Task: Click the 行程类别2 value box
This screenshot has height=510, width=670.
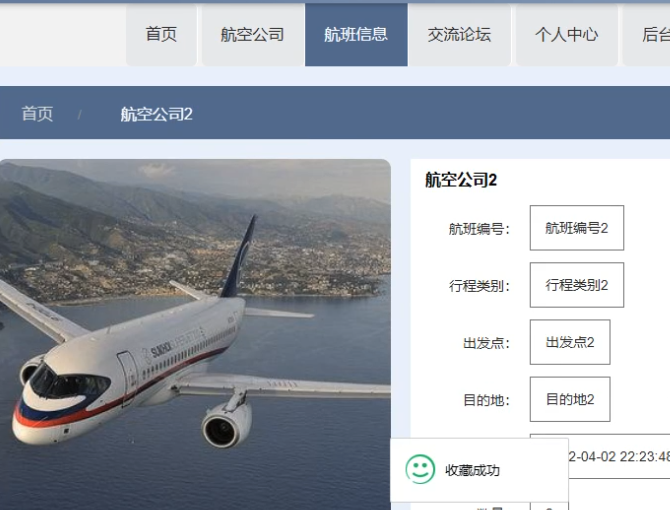Action: click(576, 285)
